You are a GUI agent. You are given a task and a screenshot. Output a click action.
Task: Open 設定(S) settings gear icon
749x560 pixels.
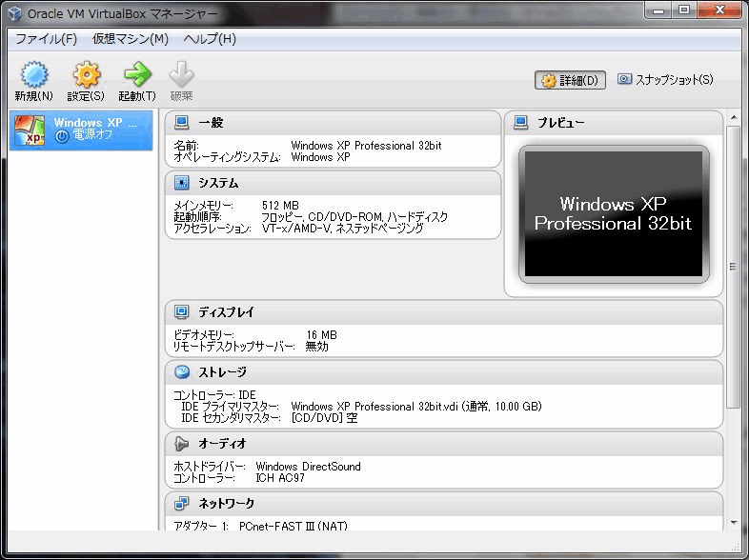point(87,74)
